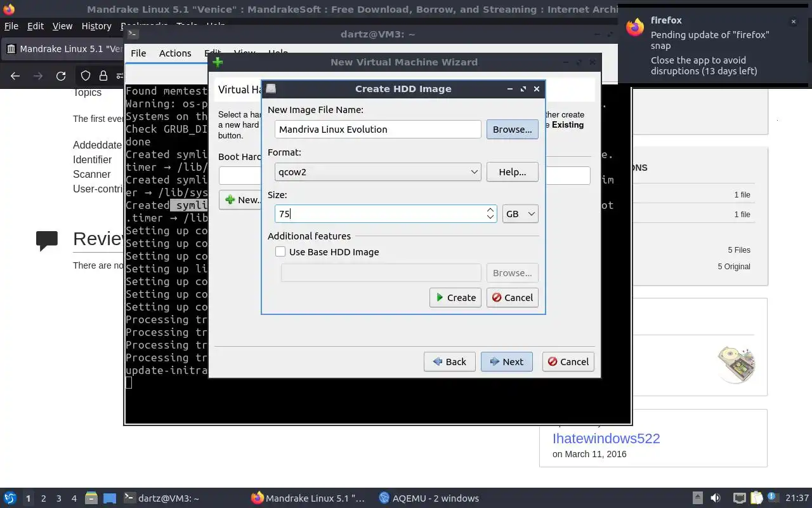The image size is (812, 508).
Task: Click Firefox forward arrow icon
Action: (38, 76)
